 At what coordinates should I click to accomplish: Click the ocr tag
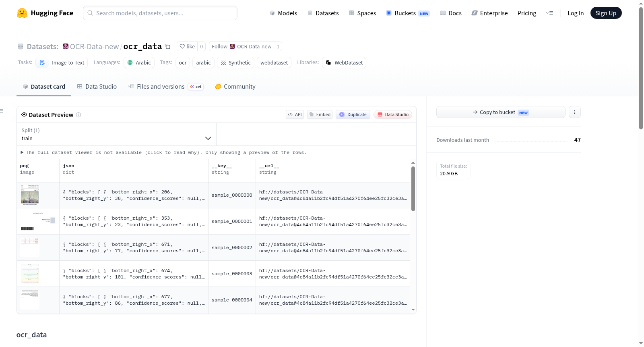[x=183, y=62]
